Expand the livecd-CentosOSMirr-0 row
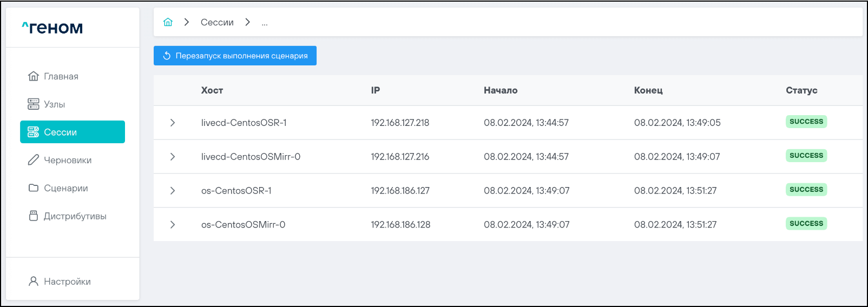Image resolution: width=868 pixels, height=307 pixels. tap(173, 157)
